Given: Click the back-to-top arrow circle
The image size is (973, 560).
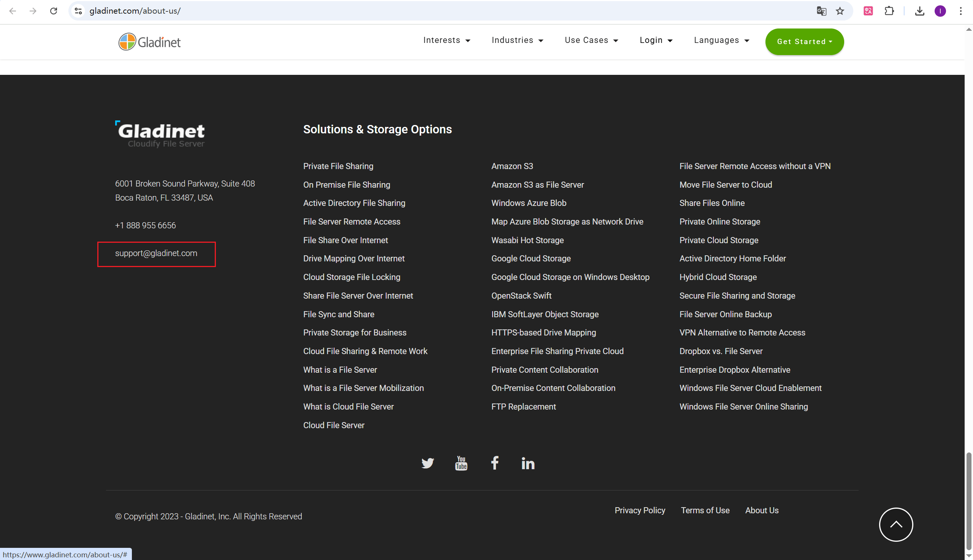Looking at the screenshot, I should tap(896, 525).
